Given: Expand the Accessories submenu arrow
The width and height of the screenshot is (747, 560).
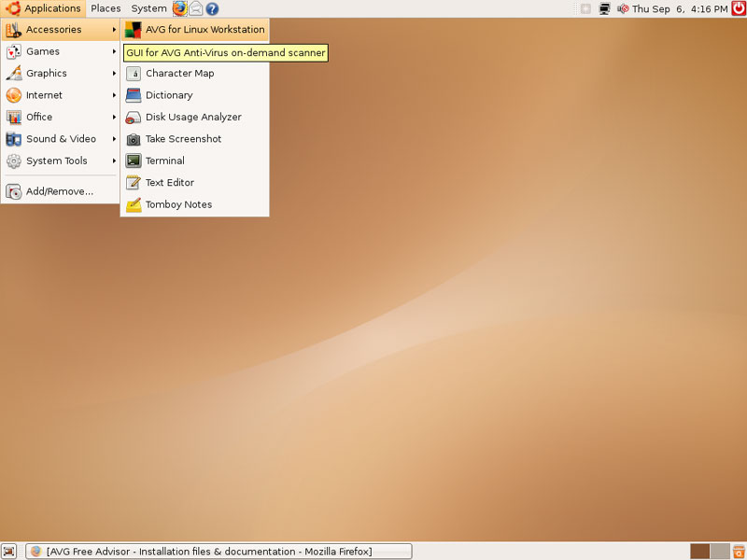Looking at the screenshot, I should [114, 30].
